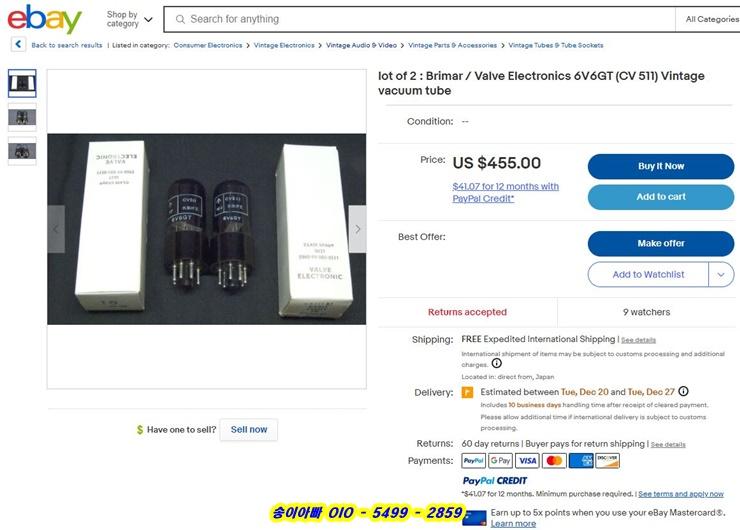Open the PayPal Credit monthly payment link
The image size is (740, 530).
pyautogui.click(x=505, y=193)
